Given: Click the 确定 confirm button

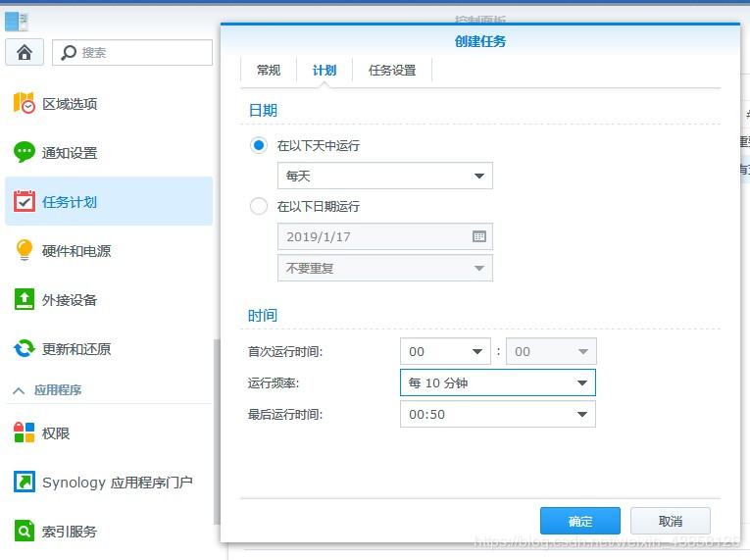Looking at the screenshot, I should click(580, 521).
